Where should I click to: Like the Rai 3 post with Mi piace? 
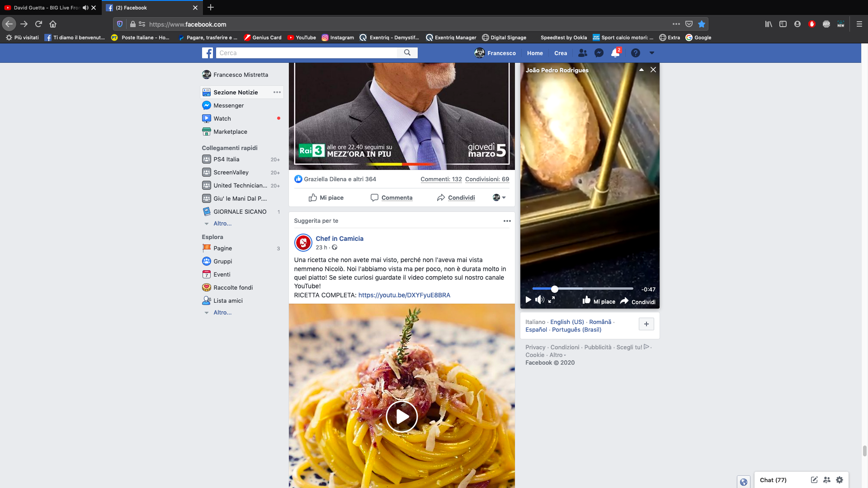pyautogui.click(x=326, y=197)
